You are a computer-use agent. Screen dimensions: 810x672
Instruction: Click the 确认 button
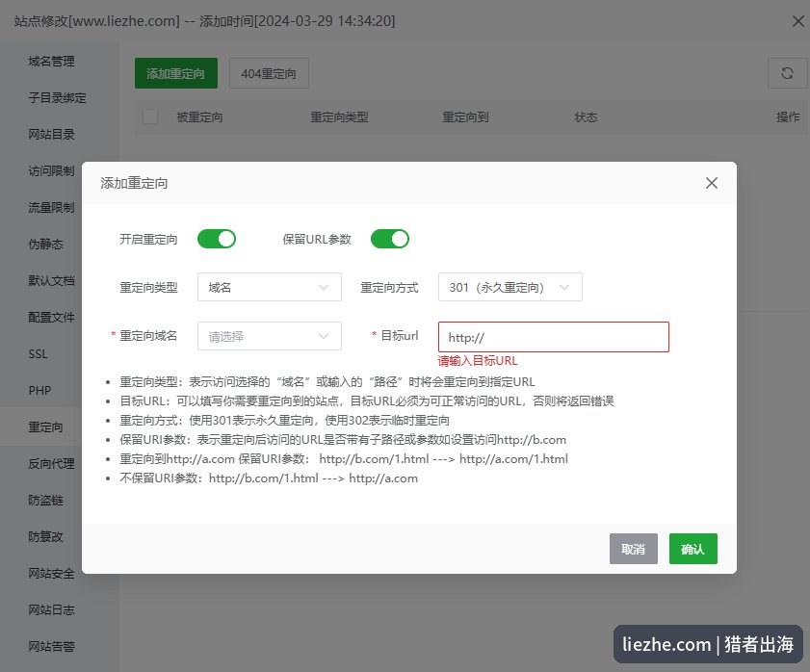point(693,549)
